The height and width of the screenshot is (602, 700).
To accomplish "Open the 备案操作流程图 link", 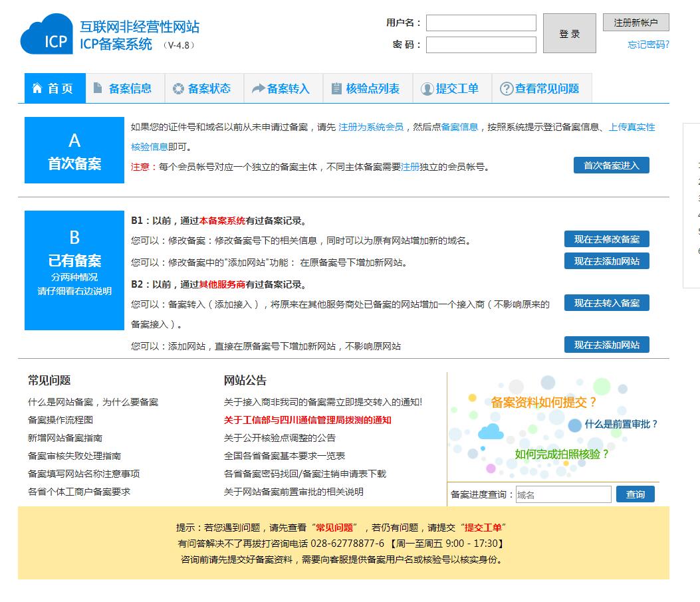I will [60, 420].
